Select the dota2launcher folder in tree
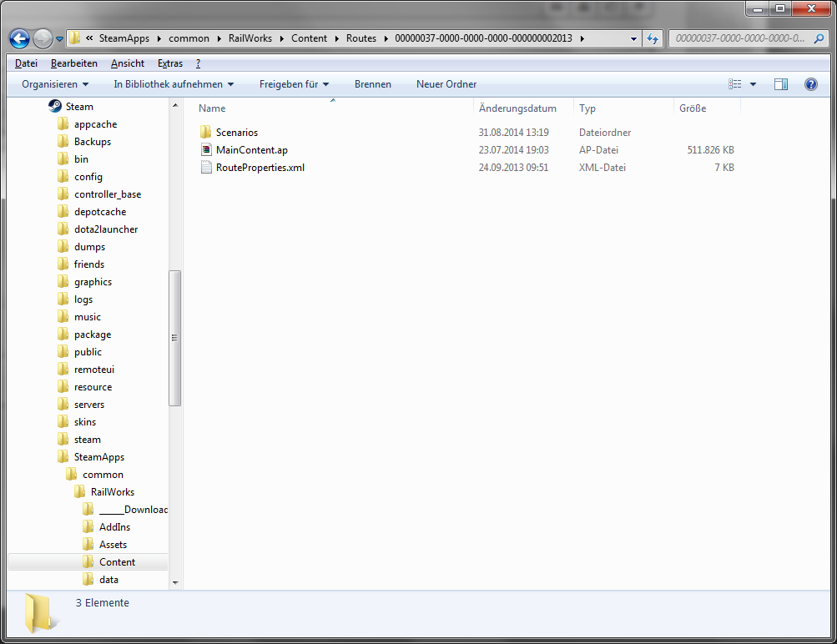This screenshot has height=644, width=837. (106, 229)
